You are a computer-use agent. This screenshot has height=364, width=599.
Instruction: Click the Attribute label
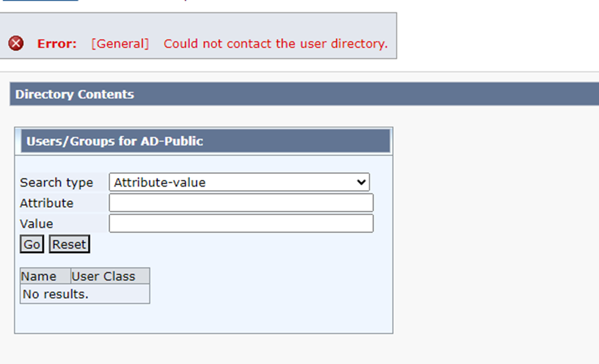pos(47,203)
